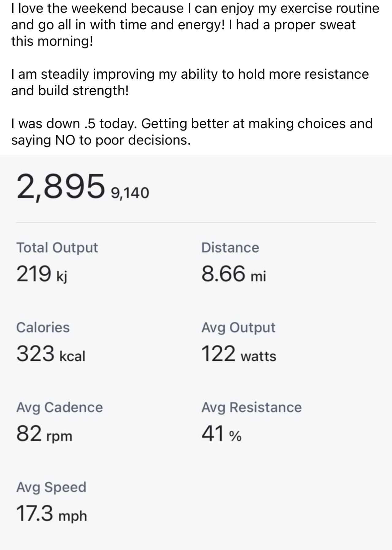Tap the Avg Resistance label
Viewport: 392px width, 550px height.
pyautogui.click(x=251, y=407)
